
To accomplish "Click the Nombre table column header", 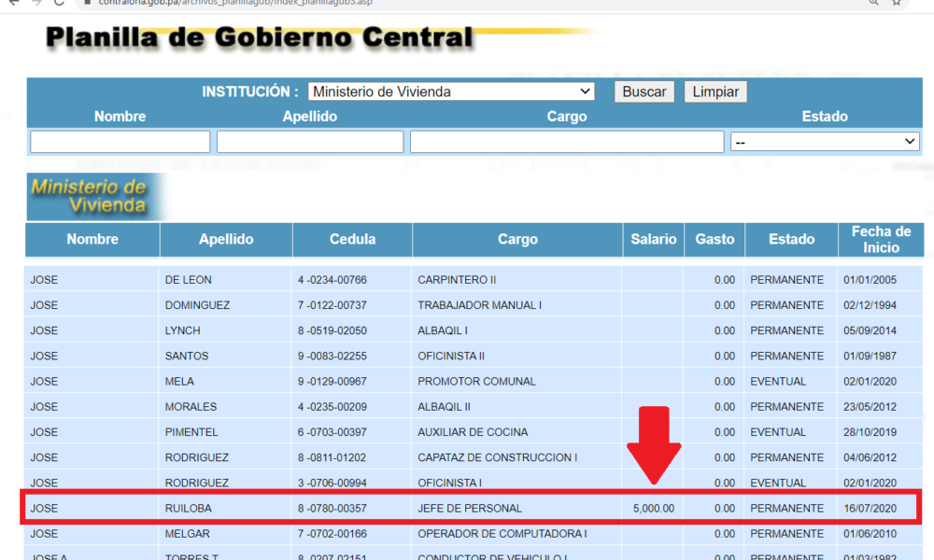I will coord(92,239).
